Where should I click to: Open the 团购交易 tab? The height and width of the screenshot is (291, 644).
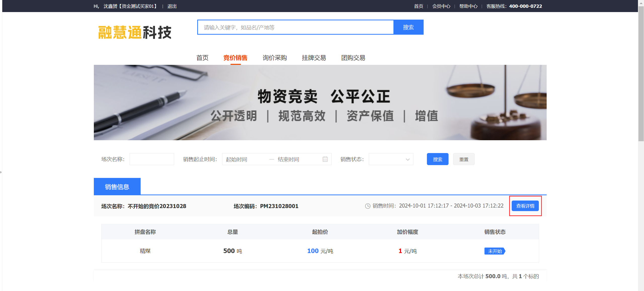coord(353,58)
